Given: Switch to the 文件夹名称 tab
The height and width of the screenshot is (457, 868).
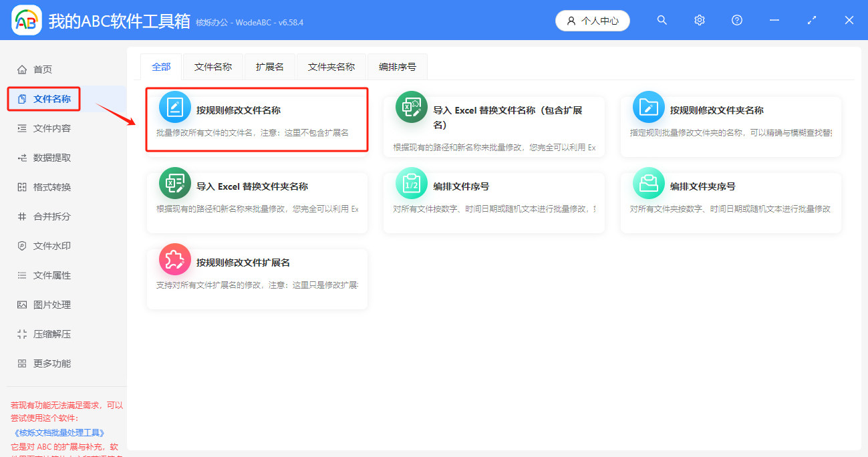Looking at the screenshot, I should point(331,67).
